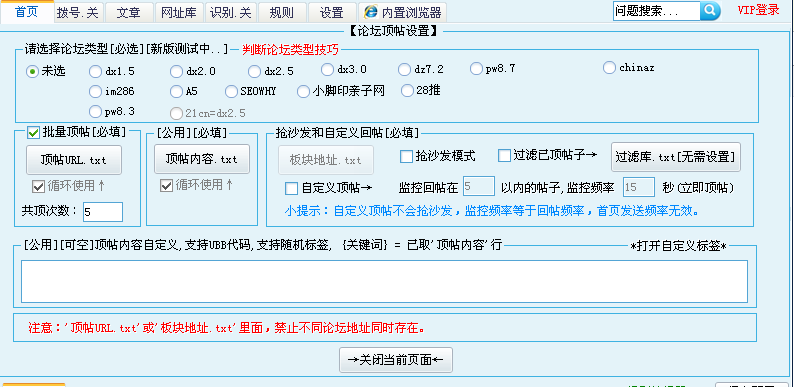Open the 设置 tab
Screen dimensions: 794x387
(x=332, y=13)
